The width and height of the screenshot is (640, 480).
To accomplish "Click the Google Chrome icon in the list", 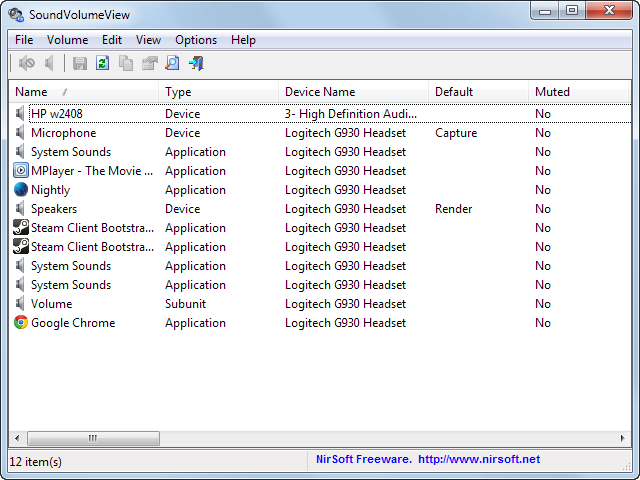I will 21,322.
